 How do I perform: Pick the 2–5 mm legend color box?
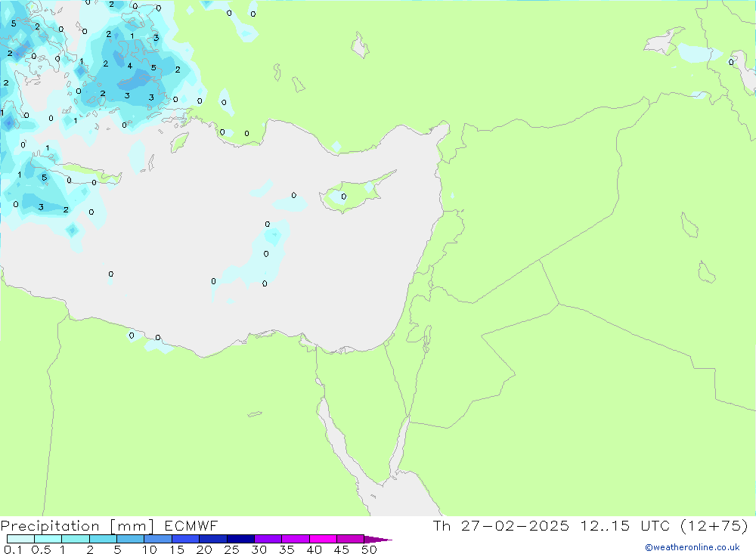tap(103, 539)
